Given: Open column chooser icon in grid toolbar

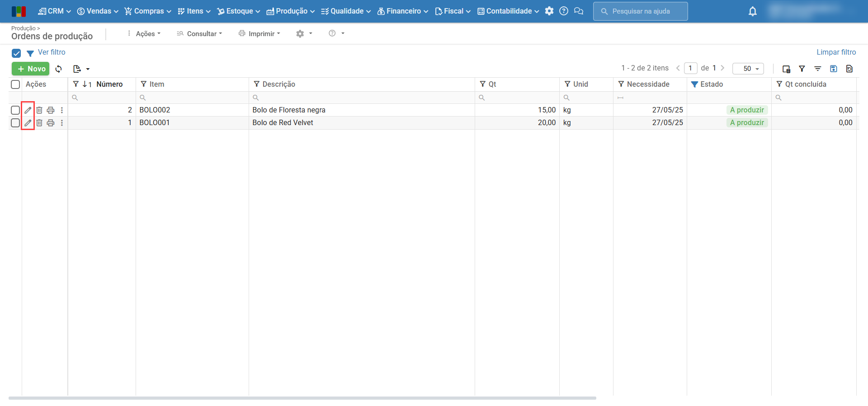Looking at the screenshot, I should coord(786,69).
